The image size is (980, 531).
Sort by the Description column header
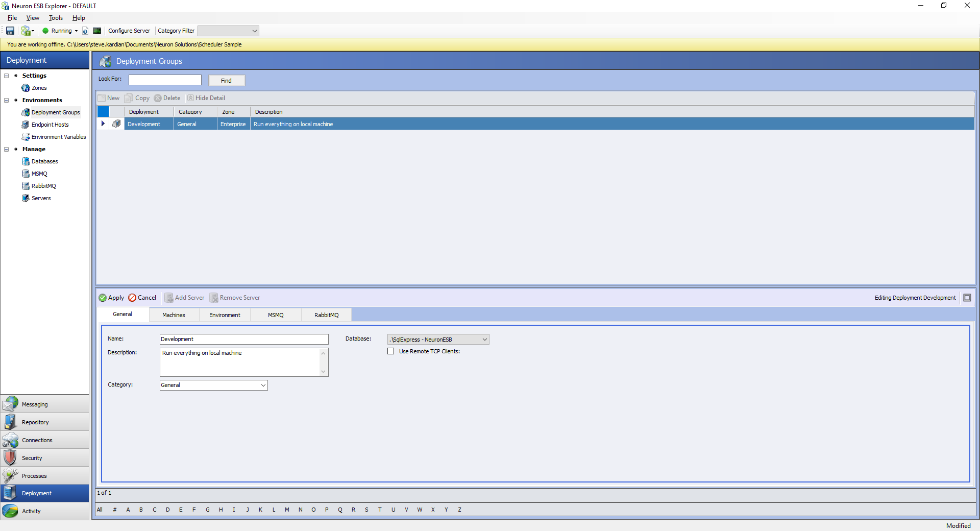tap(612, 112)
